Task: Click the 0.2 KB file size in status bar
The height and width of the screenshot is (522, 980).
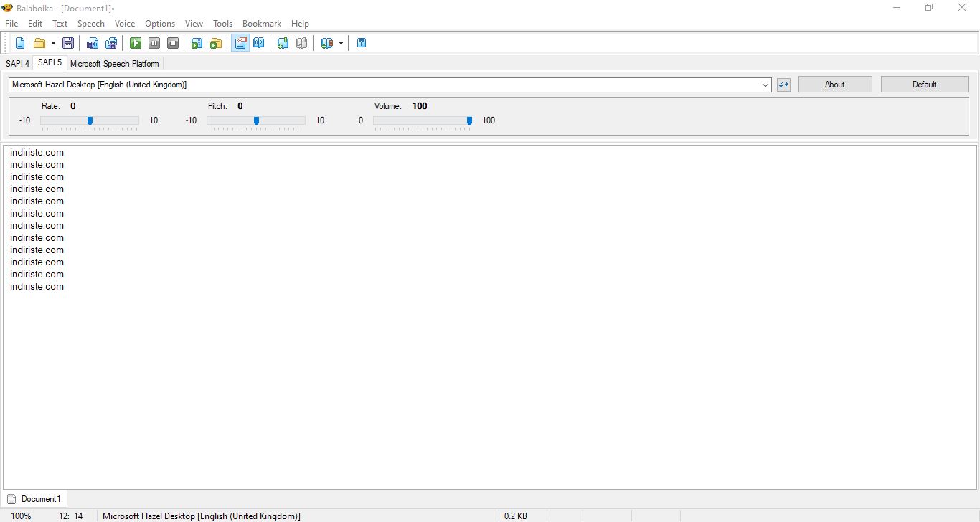Action: (516, 516)
